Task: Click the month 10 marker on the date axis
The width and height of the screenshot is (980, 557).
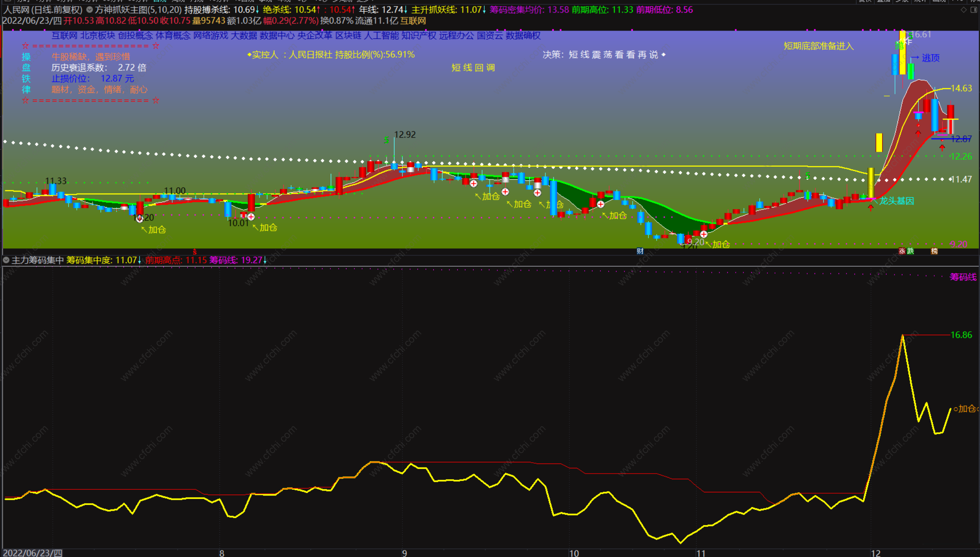Action: [x=574, y=553]
